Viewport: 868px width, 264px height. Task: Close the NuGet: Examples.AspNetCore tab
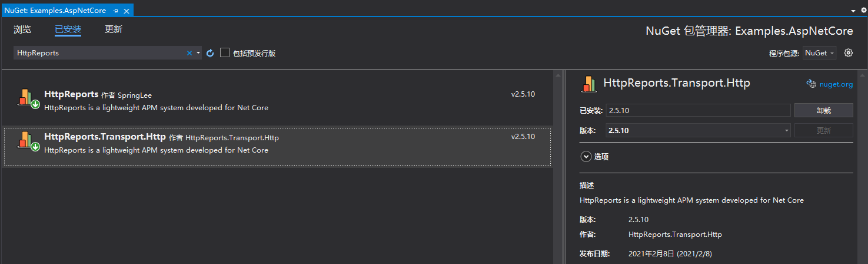coord(127,11)
